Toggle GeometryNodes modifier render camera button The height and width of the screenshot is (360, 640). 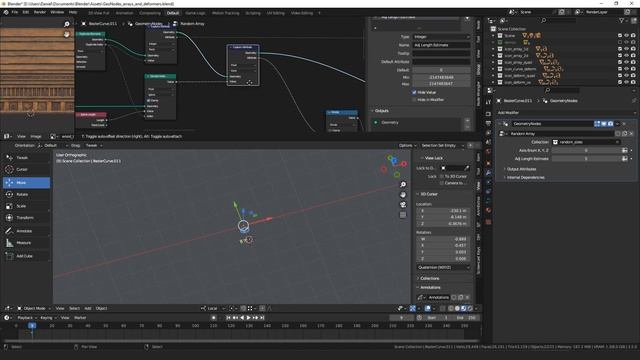[x=610, y=124]
